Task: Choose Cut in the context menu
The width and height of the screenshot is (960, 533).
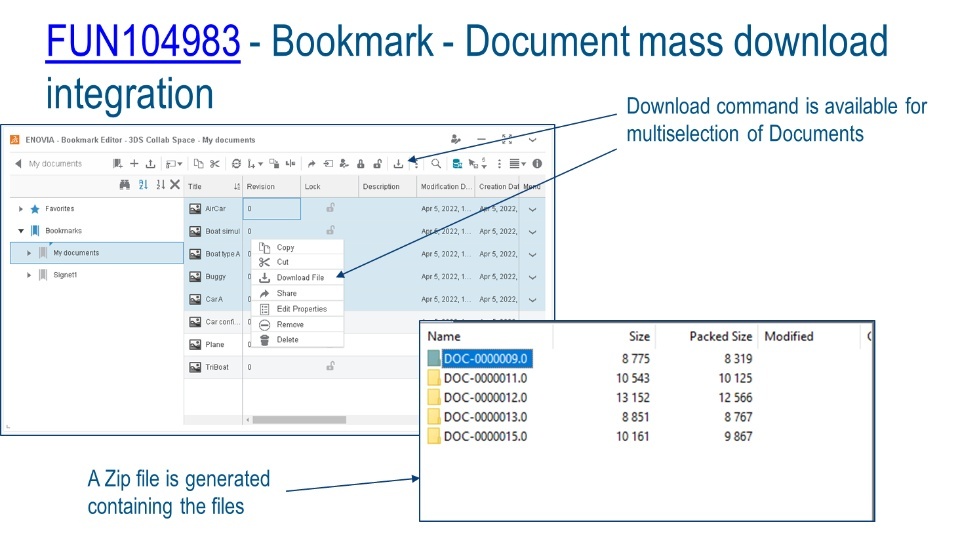Action: pyautogui.click(x=298, y=262)
